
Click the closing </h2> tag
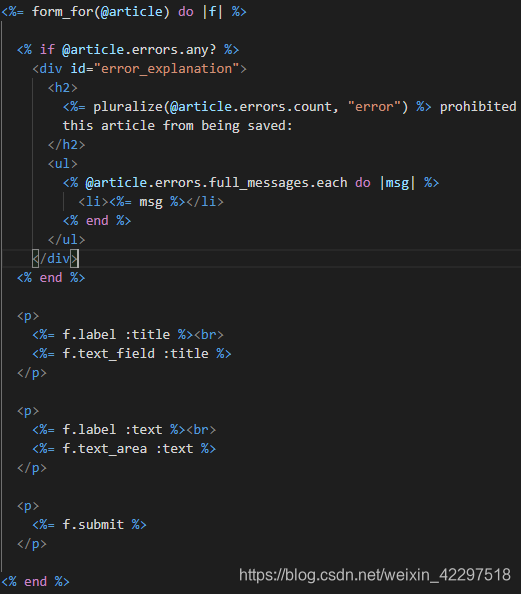(x=66, y=145)
